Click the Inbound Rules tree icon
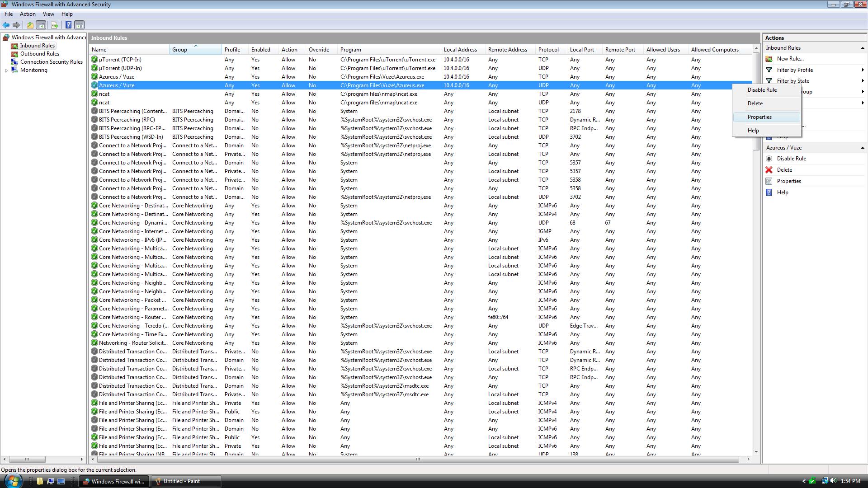 [14, 46]
